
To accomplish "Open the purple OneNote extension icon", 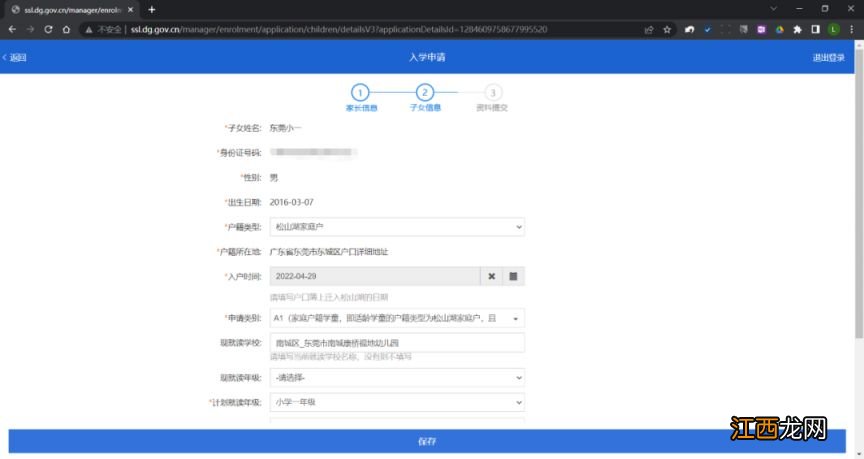I will (762, 30).
